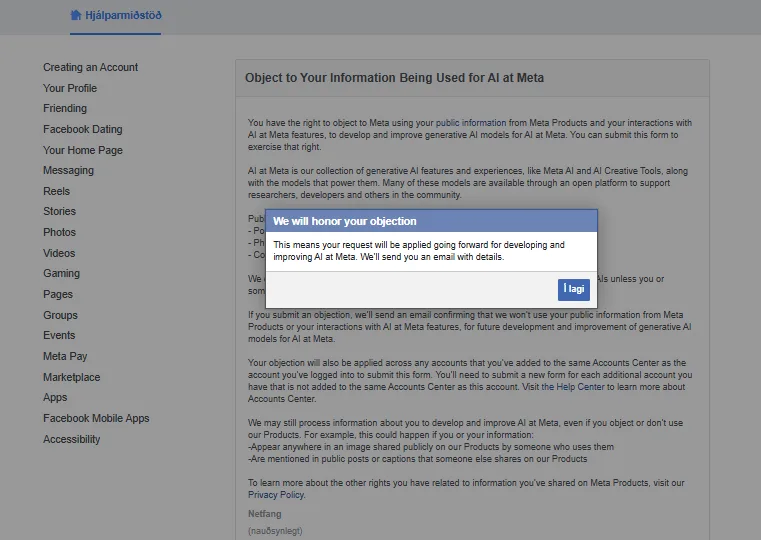Open Your Profile help topic
This screenshot has height=540, width=761.
click(70, 88)
